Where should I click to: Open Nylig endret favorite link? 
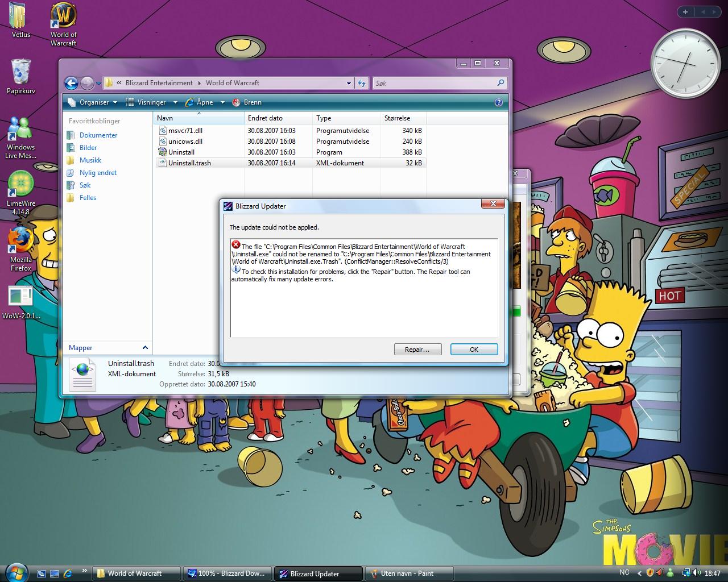coord(98,173)
